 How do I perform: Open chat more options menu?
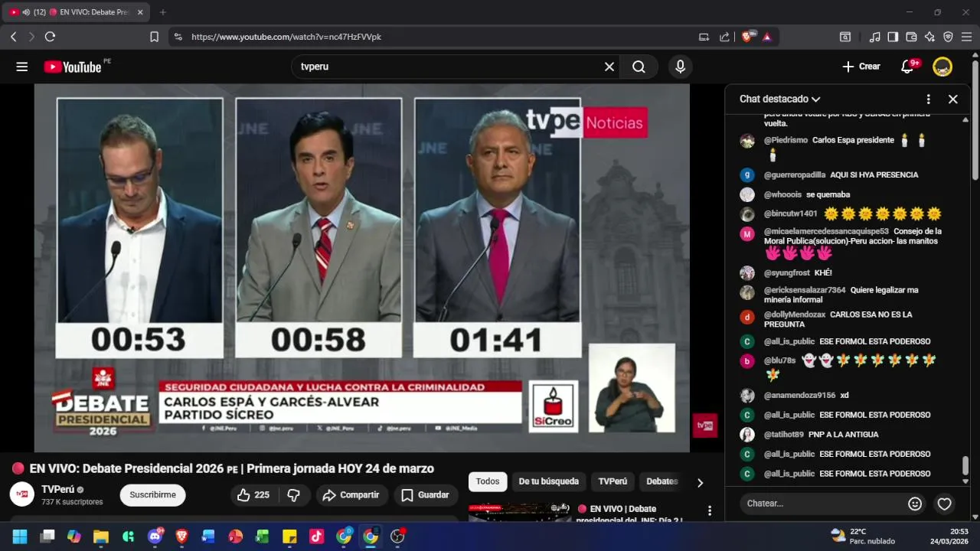click(928, 99)
